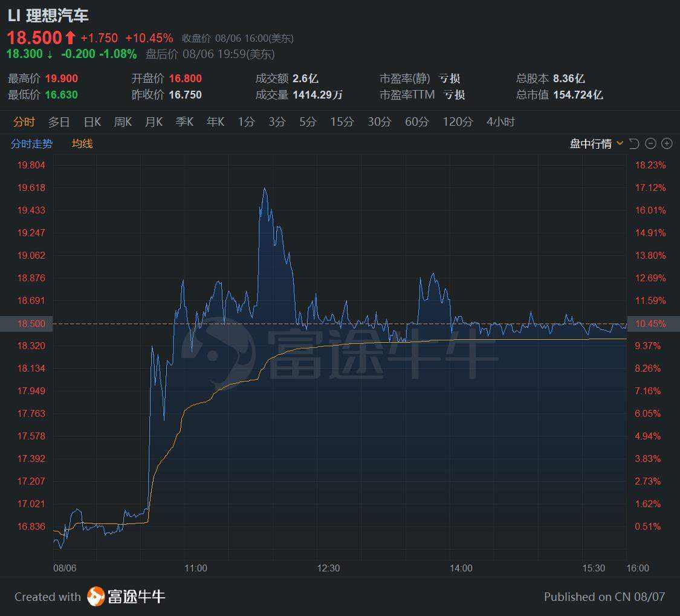This screenshot has width=680, height=616.
Task: Click the 0.51% percent axis label
Action: pos(648,526)
